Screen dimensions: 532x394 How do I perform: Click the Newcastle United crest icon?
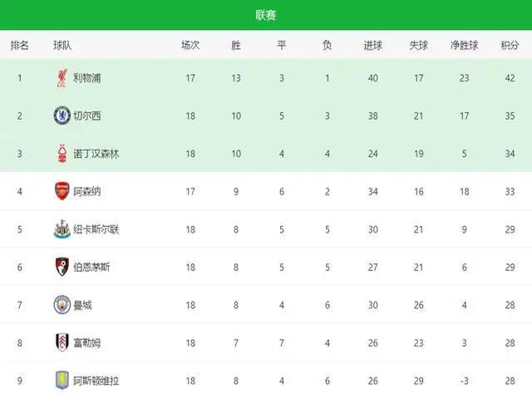pyautogui.click(x=62, y=229)
